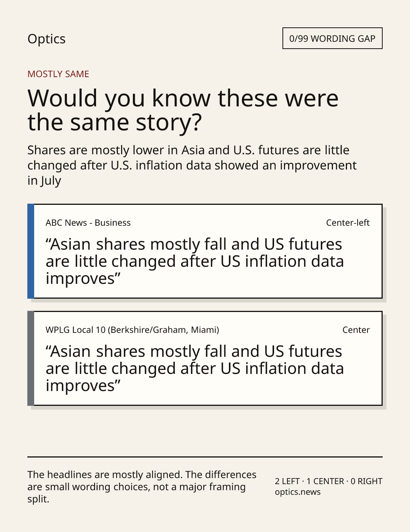Screen dimensions: 410x532
Task: Click the Optics logo text
Action: (46, 39)
